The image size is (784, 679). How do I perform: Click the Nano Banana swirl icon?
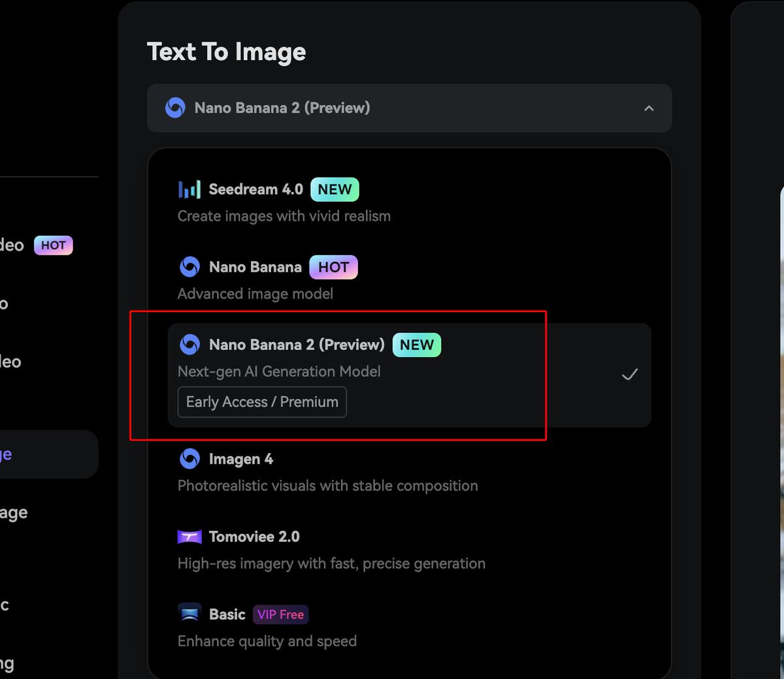coord(189,266)
